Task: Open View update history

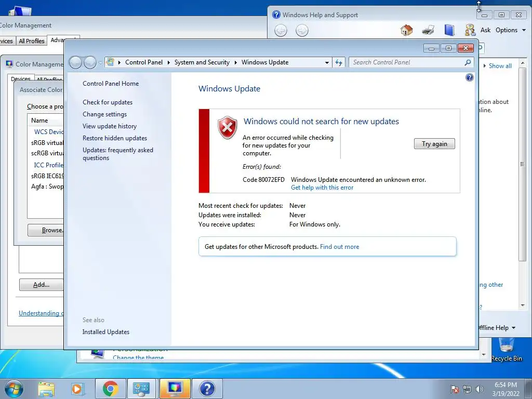Action: 110,126
